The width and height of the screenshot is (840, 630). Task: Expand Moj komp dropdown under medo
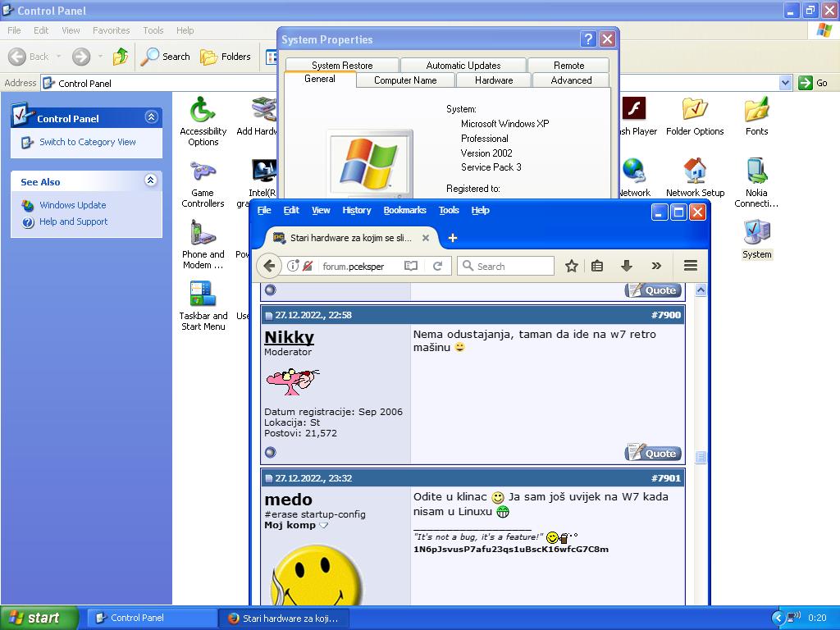pyautogui.click(x=323, y=526)
